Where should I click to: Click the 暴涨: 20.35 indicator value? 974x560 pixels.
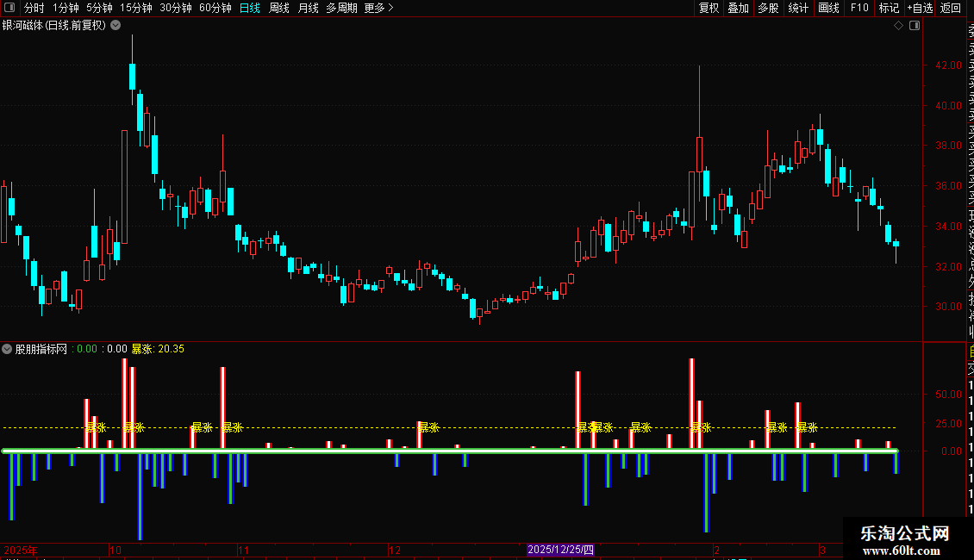158,349
